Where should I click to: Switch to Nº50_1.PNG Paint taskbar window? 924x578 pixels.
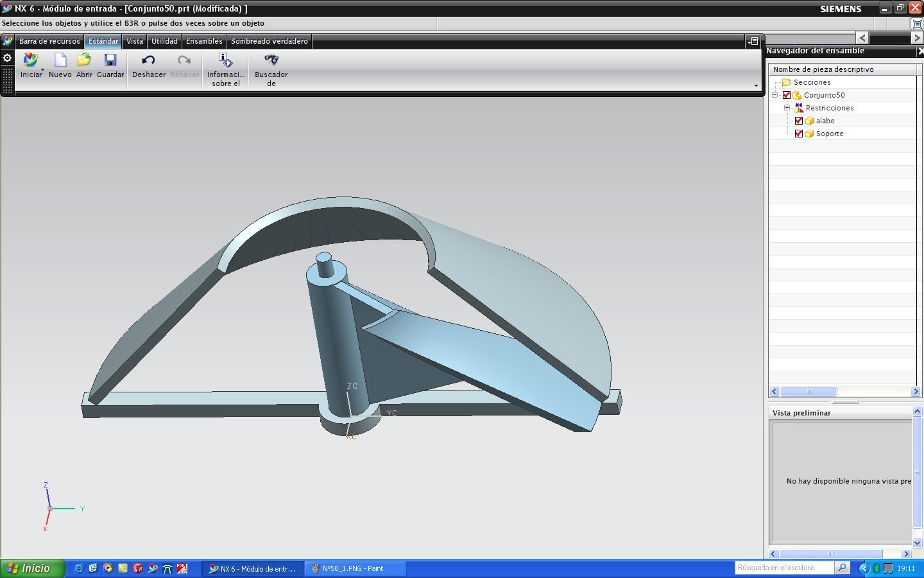355,568
